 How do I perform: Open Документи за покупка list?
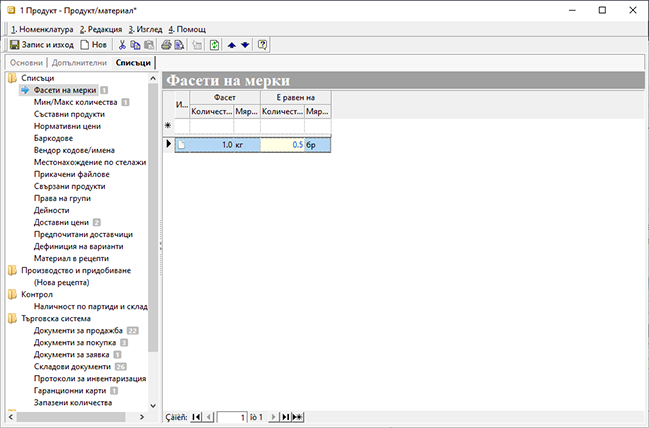[x=75, y=342]
